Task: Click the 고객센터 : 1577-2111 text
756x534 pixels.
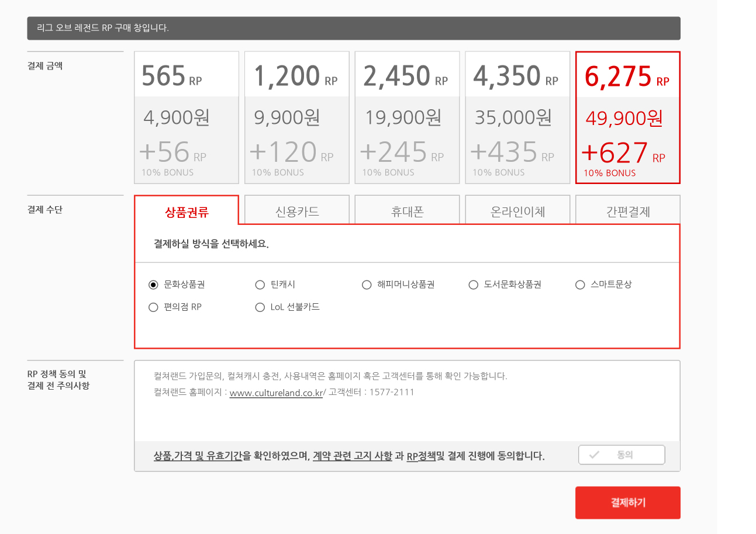Action: pyautogui.click(x=371, y=393)
